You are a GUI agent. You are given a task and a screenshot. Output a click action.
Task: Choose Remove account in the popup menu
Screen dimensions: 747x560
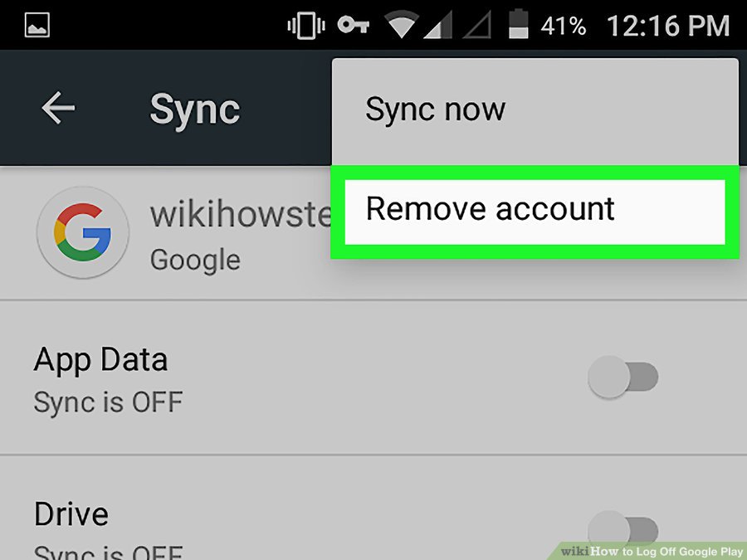(x=535, y=212)
